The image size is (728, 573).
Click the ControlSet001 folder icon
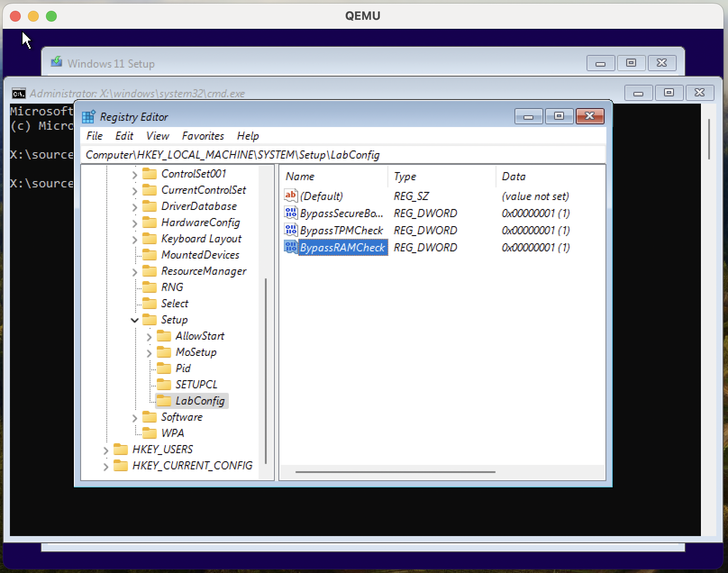(150, 173)
